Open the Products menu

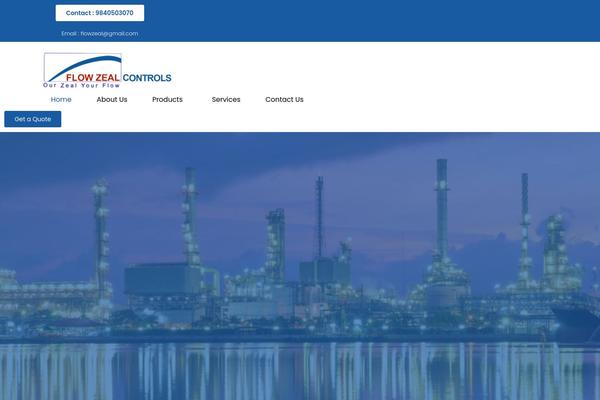(x=167, y=100)
